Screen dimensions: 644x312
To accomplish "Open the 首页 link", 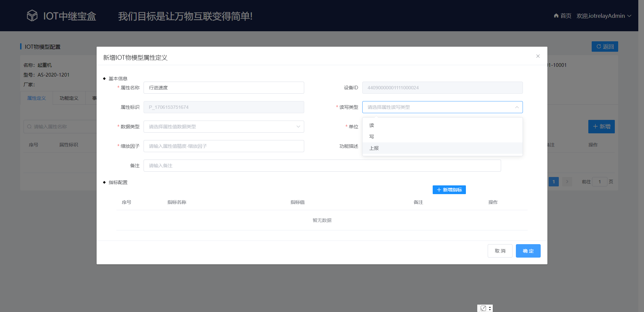I will 562,16.
